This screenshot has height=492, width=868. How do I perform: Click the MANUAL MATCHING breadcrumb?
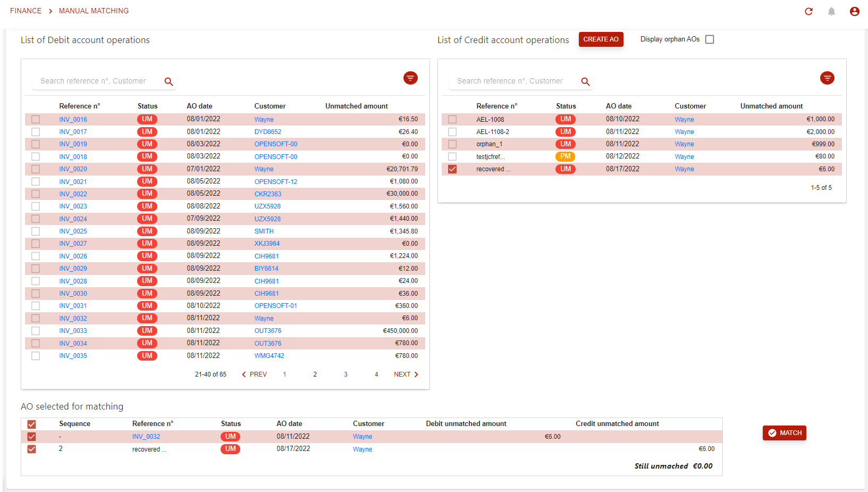[94, 11]
